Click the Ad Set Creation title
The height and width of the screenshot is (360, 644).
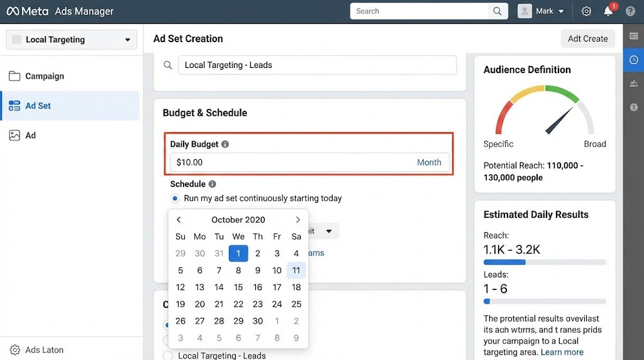(x=188, y=38)
